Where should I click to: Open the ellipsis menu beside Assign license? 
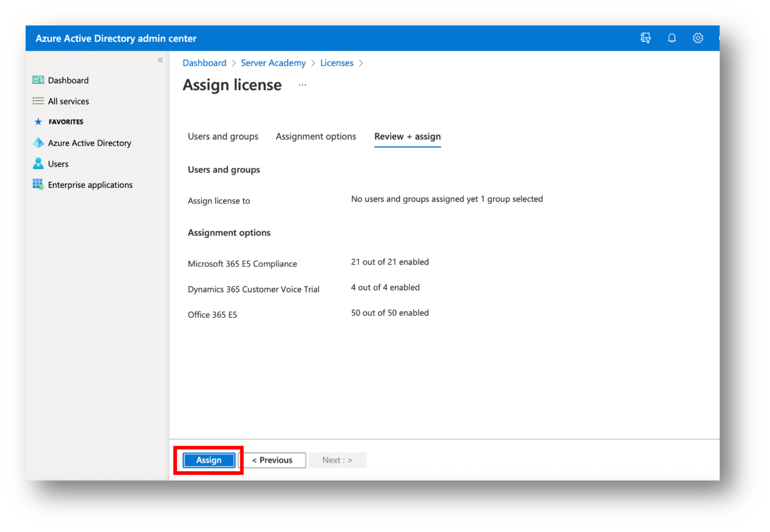[x=302, y=85]
